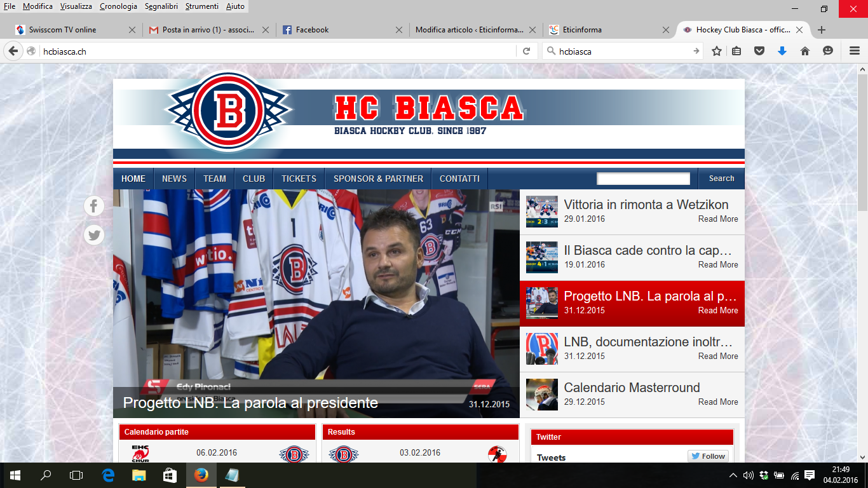This screenshot has width=868, height=488.
Task: Click taskbar search magnifier icon
Action: 46,475
